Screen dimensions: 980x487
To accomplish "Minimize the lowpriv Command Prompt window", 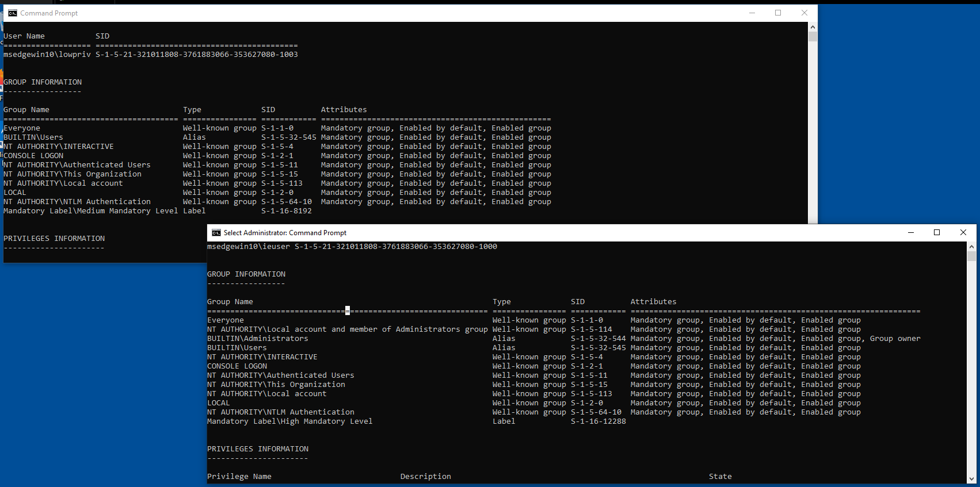I will pyautogui.click(x=752, y=13).
